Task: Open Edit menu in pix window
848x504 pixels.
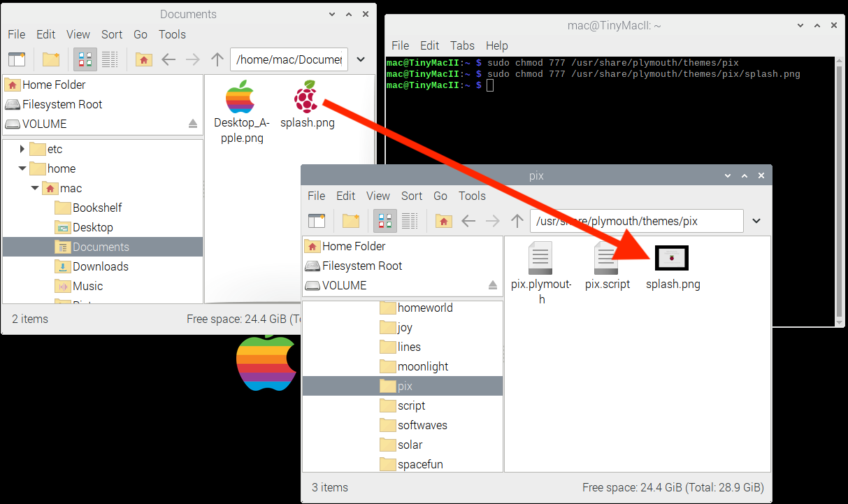Action: pyautogui.click(x=346, y=196)
